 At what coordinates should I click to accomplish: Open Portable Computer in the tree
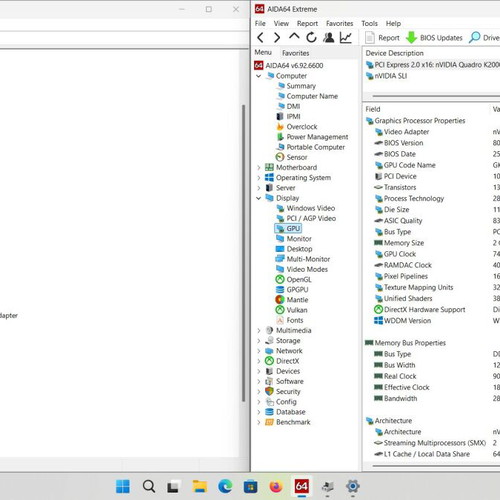pos(310,147)
